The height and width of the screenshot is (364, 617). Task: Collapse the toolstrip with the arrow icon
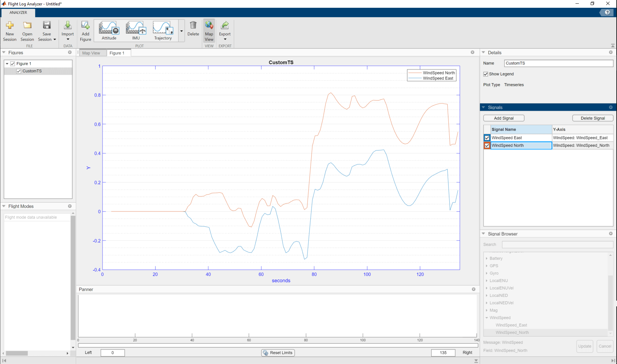[x=613, y=45]
